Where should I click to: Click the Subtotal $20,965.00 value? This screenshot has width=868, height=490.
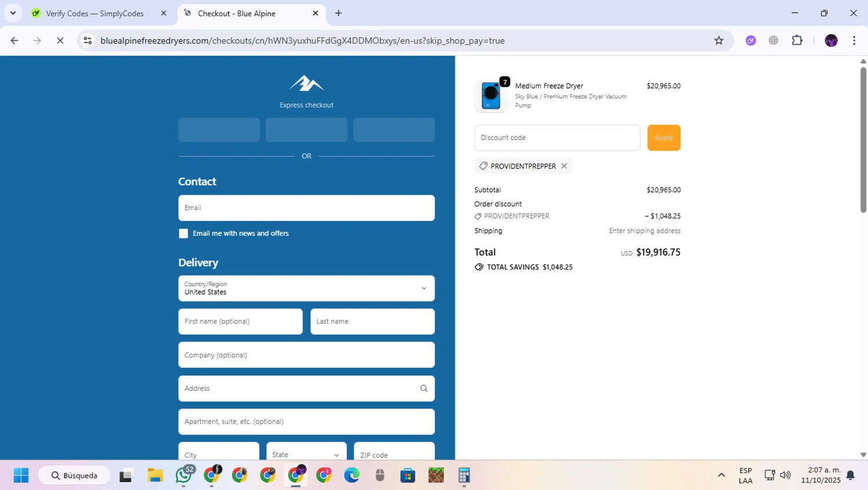tap(664, 190)
